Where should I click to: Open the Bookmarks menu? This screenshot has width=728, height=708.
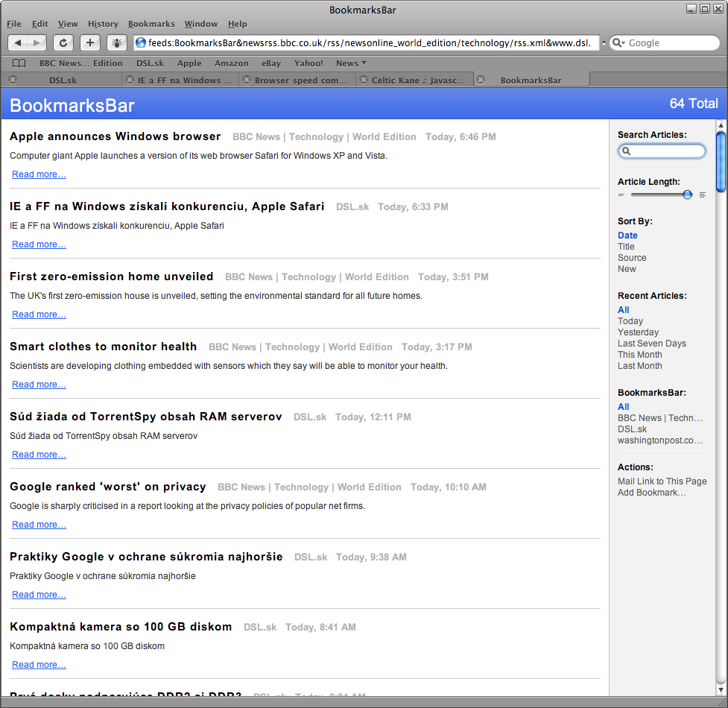tap(151, 24)
